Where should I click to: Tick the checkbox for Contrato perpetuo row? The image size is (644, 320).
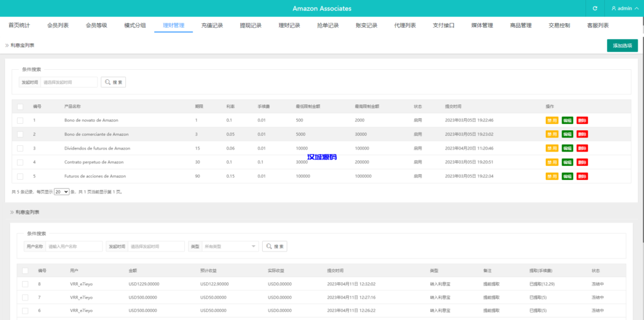20,162
